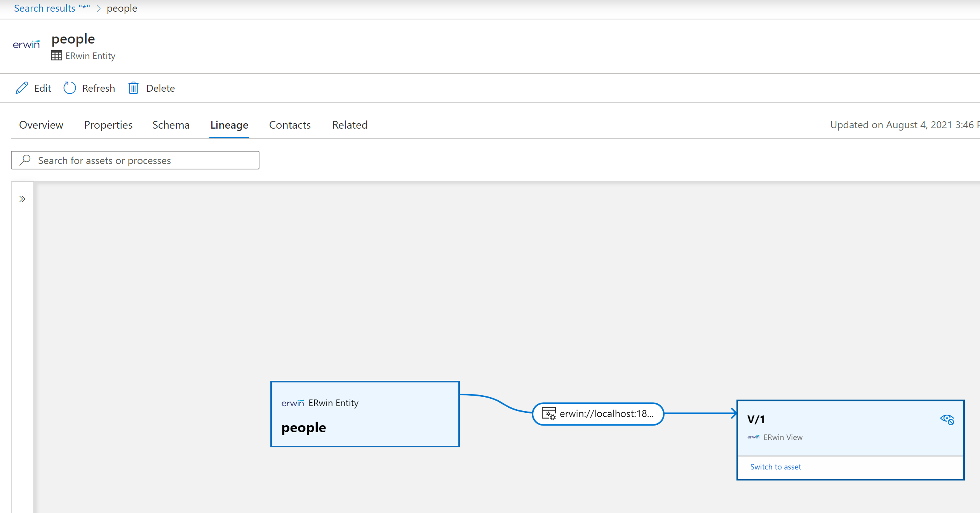980x513 pixels.
Task: Open the Contacts tab
Action: coord(290,124)
